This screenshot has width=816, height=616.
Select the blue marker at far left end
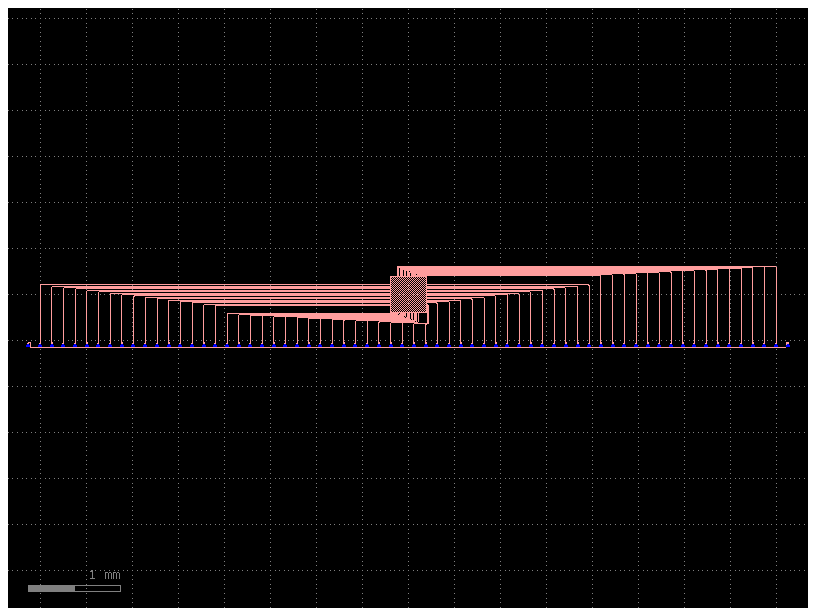pyautogui.click(x=29, y=345)
